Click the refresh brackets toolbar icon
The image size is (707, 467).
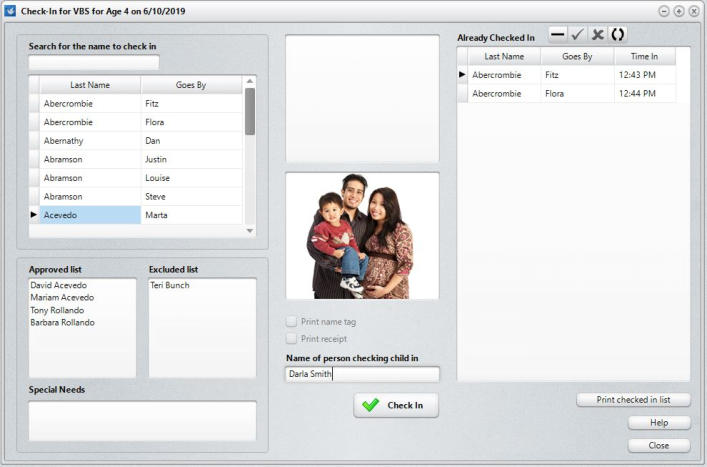coord(618,34)
